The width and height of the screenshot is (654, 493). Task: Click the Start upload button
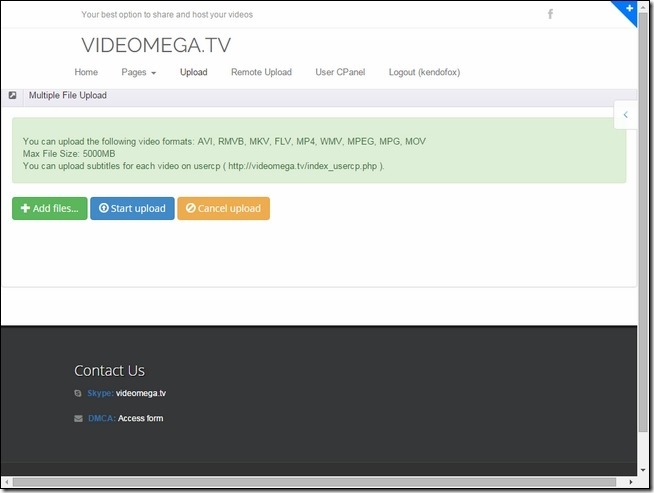[x=132, y=208]
